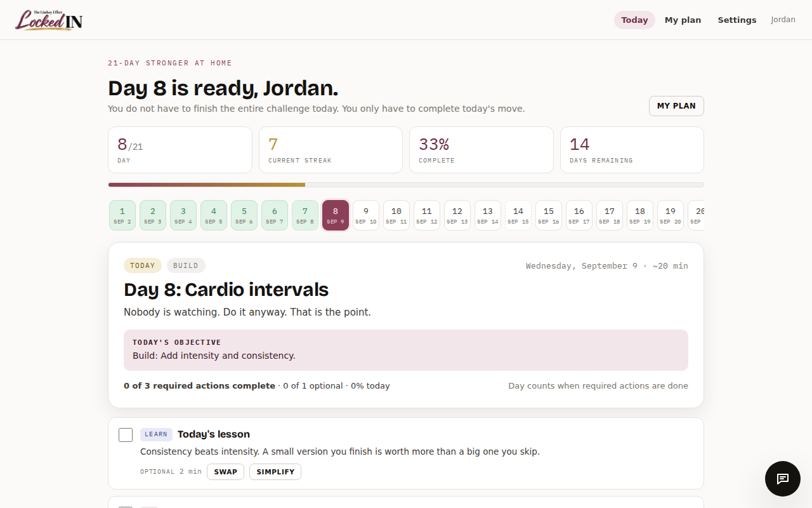Click the Days Remaining stat card
Viewport: 812px width, 508px height.
(632, 150)
